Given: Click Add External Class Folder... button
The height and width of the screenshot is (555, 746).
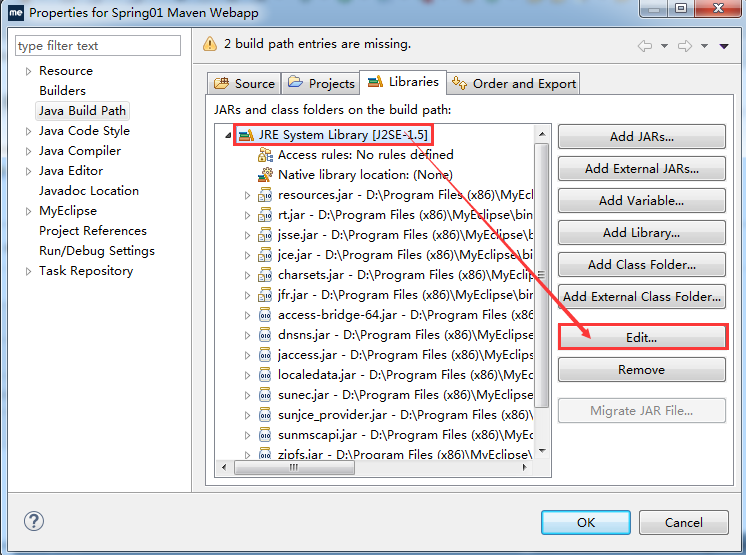Looking at the screenshot, I should click(642, 297).
